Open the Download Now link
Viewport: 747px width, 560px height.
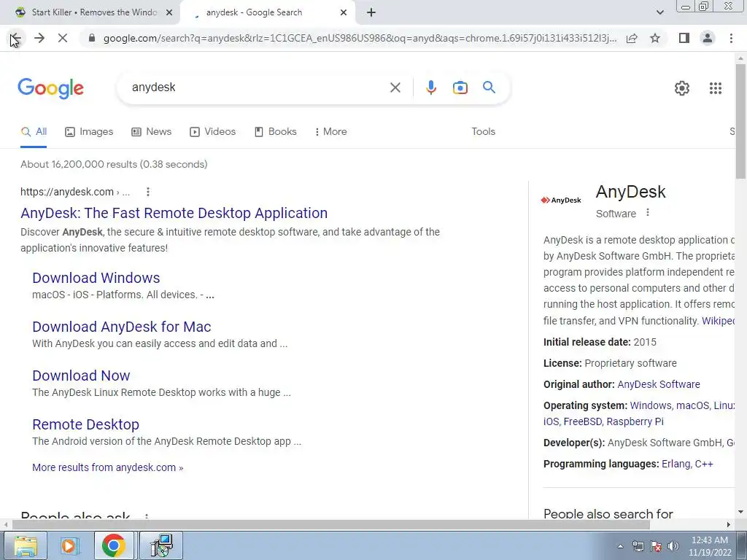click(x=81, y=376)
